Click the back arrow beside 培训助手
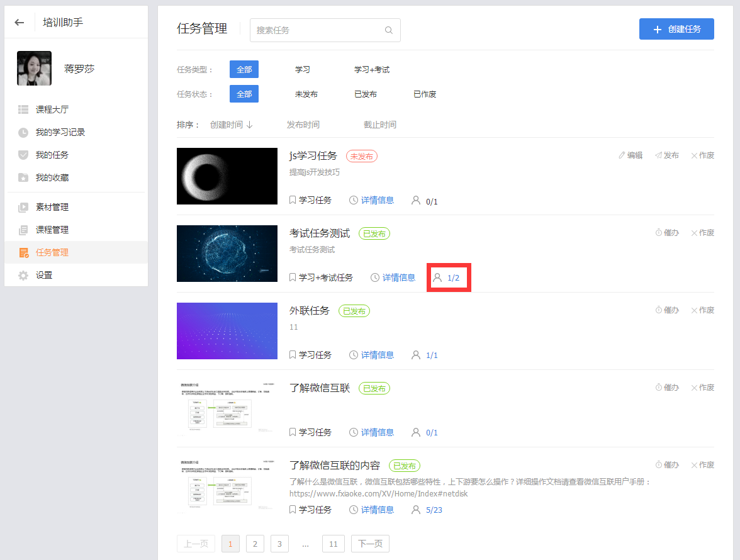The height and width of the screenshot is (560, 740). [20, 22]
